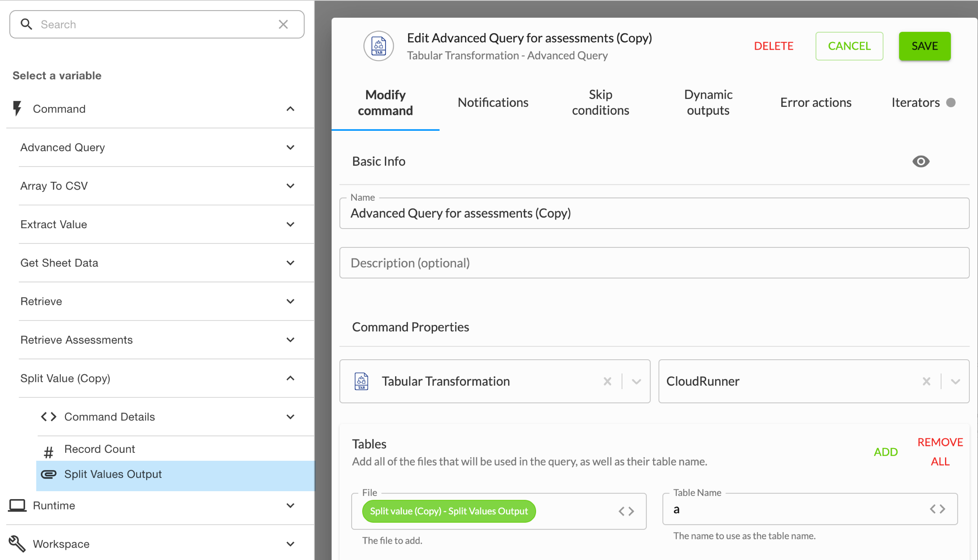
Task: Click ADD to add a table
Action: (886, 452)
